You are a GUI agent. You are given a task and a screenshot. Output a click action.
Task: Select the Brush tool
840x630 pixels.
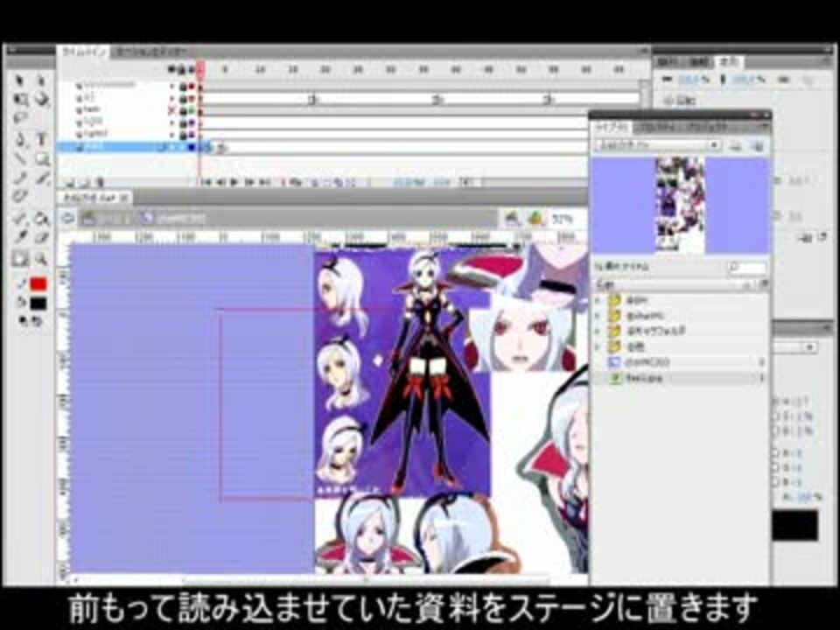(41, 178)
